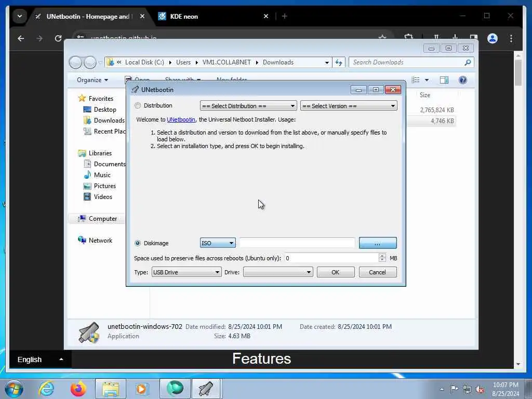This screenshot has width=532, height=399.
Task: Open the ISO image type dropdown
Action: [x=218, y=243]
